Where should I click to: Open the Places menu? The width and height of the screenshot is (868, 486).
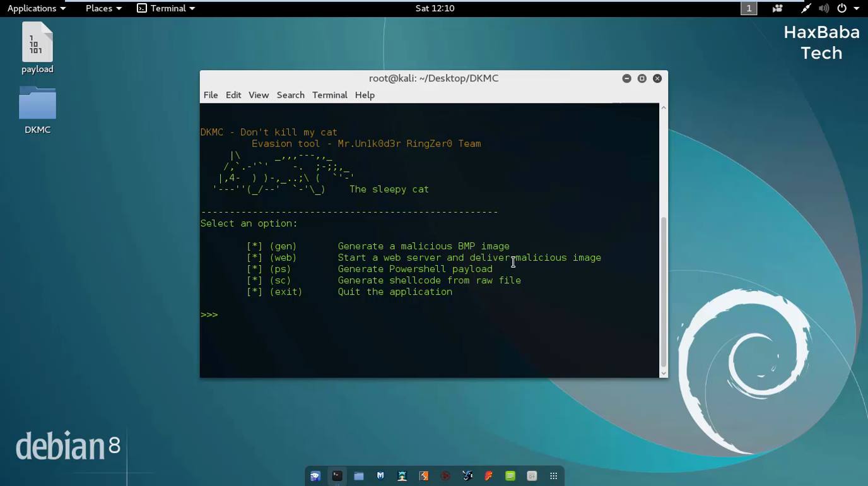pyautogui.click(x=103, y=8)
